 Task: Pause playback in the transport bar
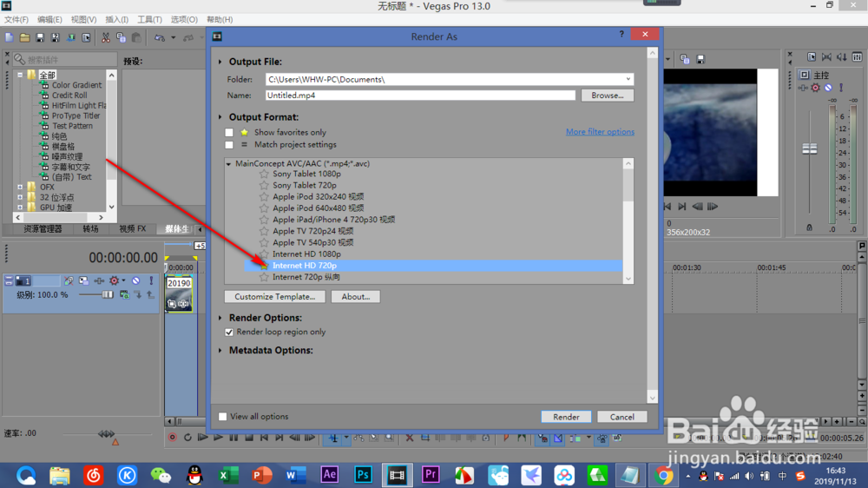click(233, 438)
